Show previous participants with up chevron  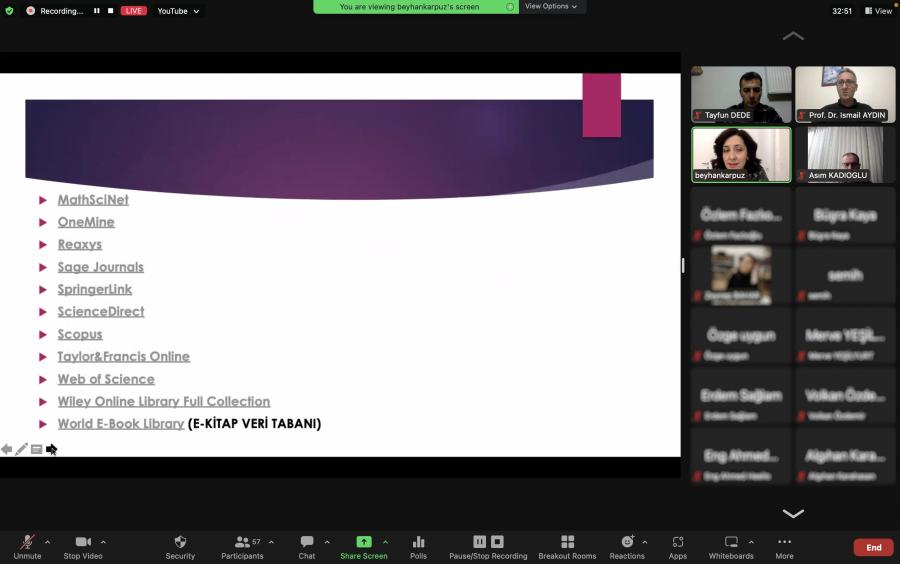pos(793,36)
